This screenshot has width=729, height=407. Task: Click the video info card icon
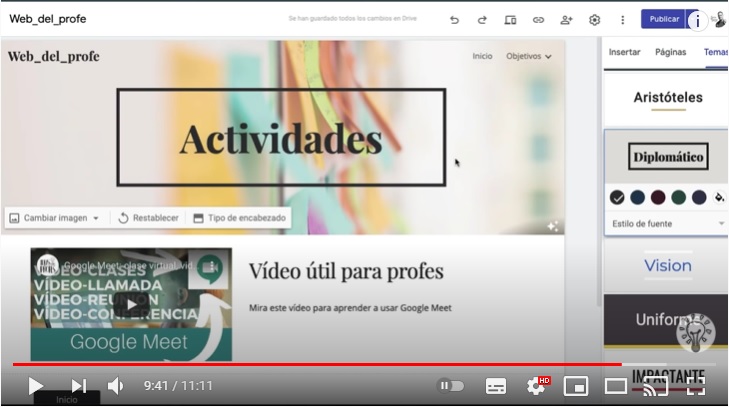pyautogui.click(x=697, y=20)
